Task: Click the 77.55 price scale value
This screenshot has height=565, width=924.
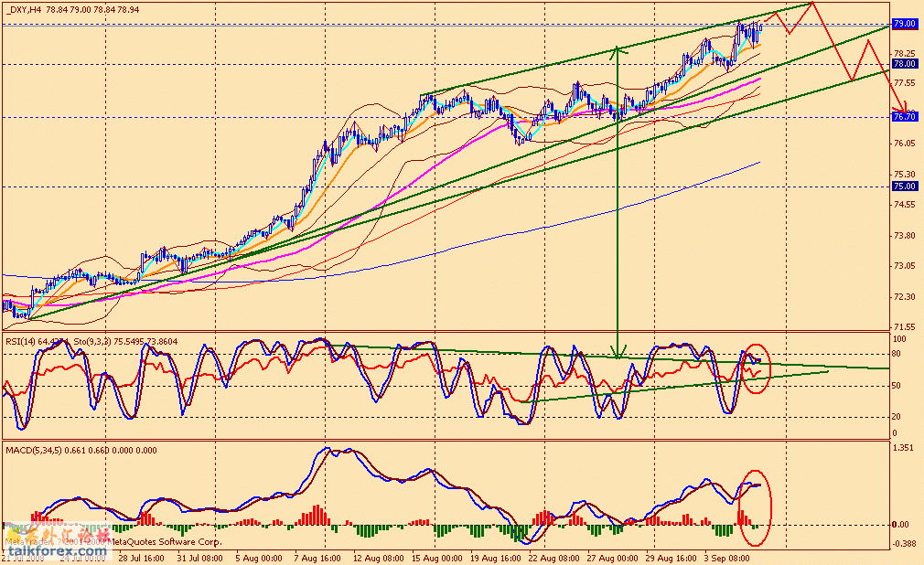Action: 905,84
